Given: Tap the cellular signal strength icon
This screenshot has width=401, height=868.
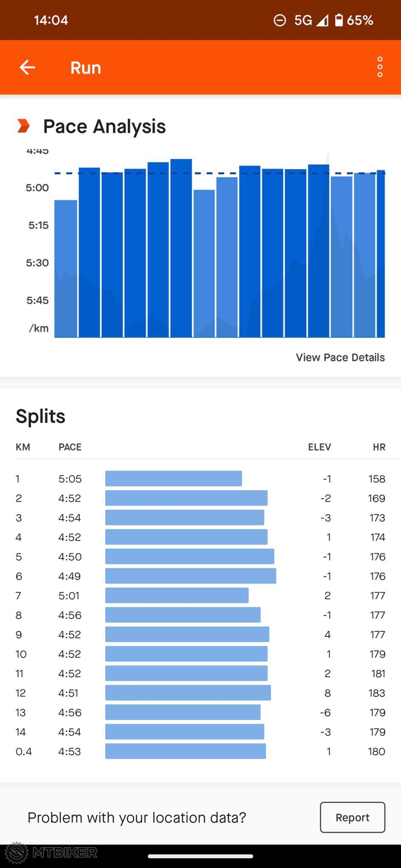Looking at the screenshot, I should (x=322, y=20).
